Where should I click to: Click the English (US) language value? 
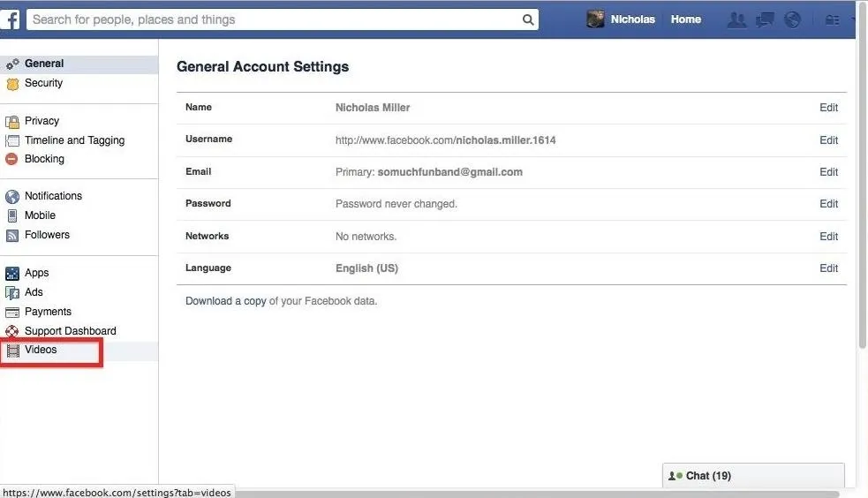[x=366, y=268]
